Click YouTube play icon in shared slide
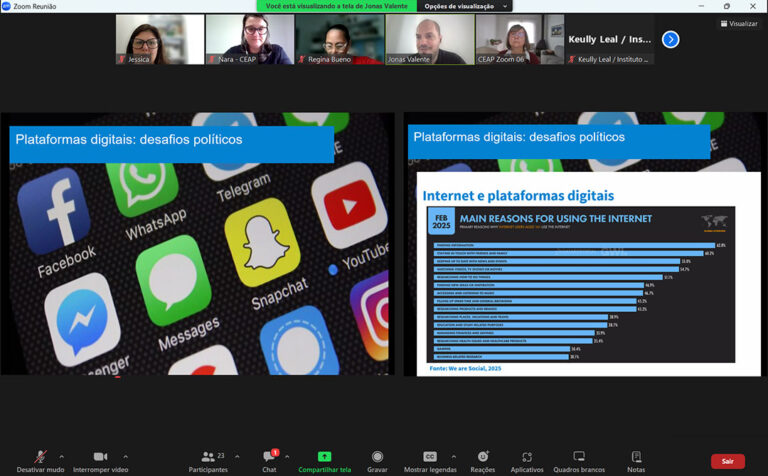This screenshot has width=768, height=476. click(349, 207)
